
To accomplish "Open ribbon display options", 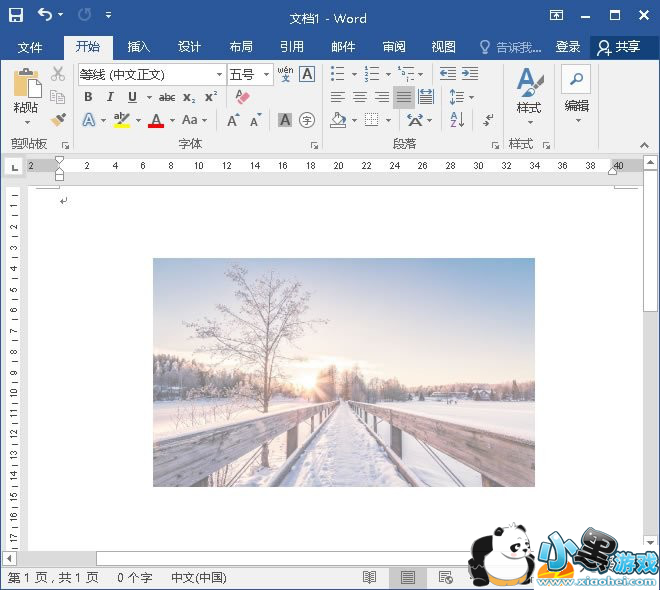I will (556, 16).
